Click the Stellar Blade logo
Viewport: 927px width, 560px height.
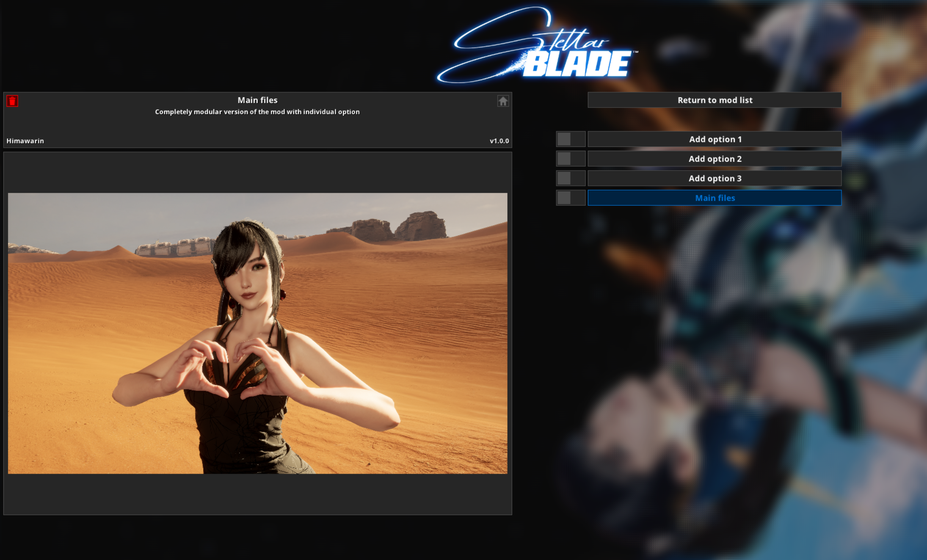pyautogui.click(x=538, y=45)
